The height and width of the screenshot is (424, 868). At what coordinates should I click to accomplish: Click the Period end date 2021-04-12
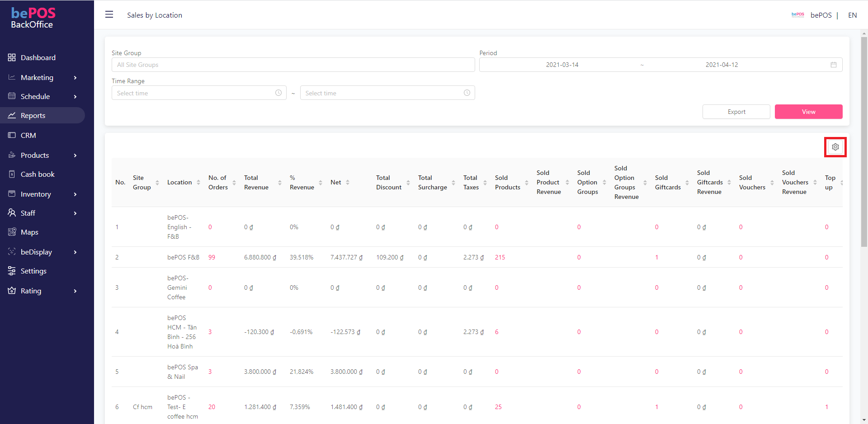tap(722, 65)
